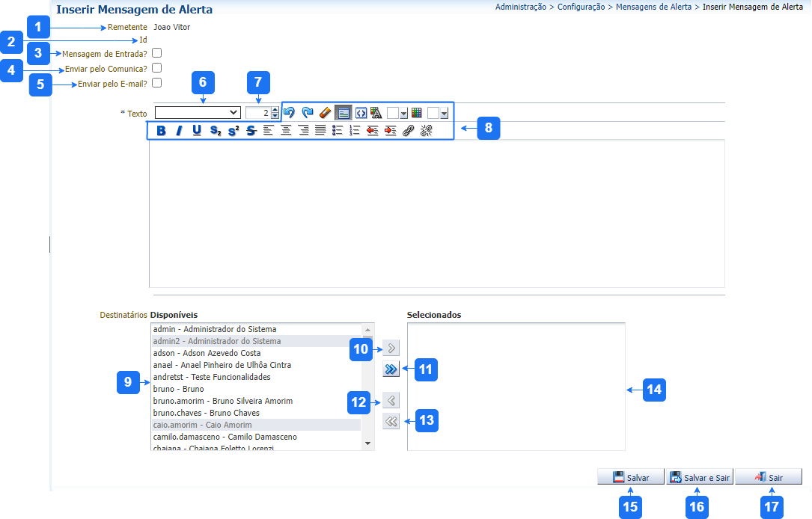
Task: Click the Salvar button
Action: click(630, 477)
